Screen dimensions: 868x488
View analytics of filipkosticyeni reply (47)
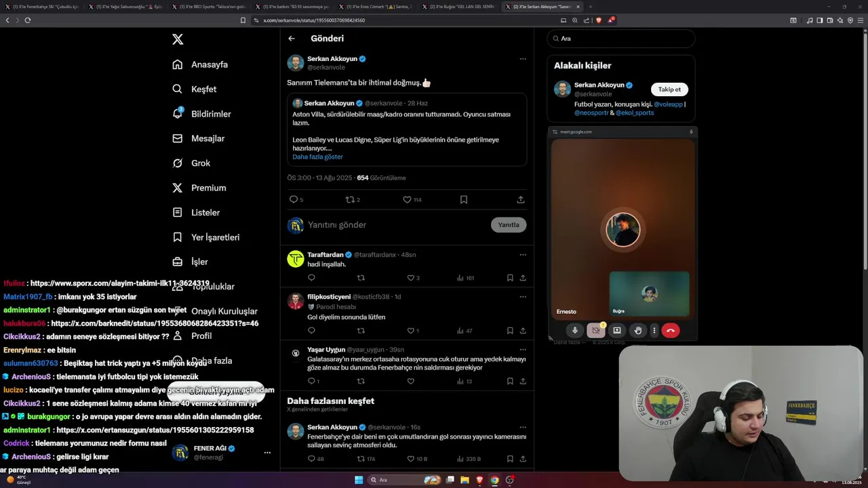(465, 331)
